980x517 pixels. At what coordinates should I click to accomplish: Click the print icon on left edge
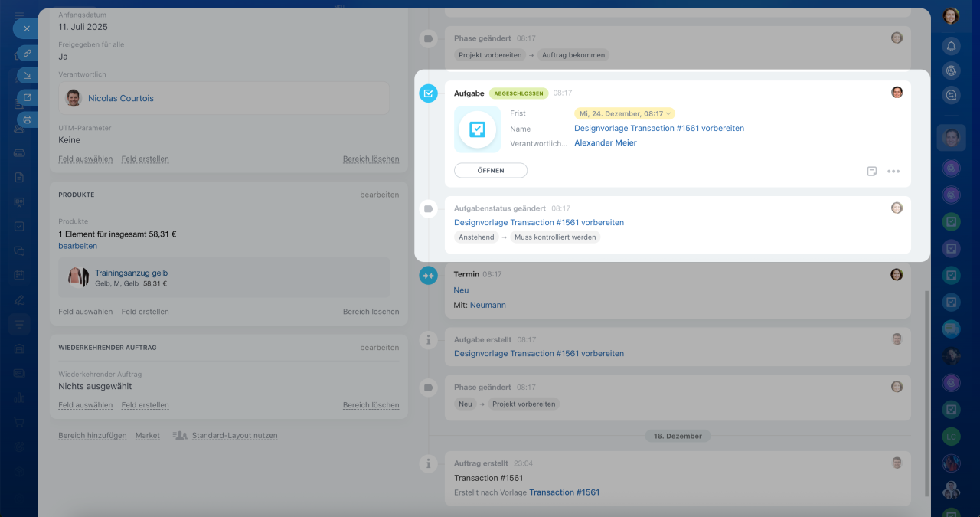27,119
